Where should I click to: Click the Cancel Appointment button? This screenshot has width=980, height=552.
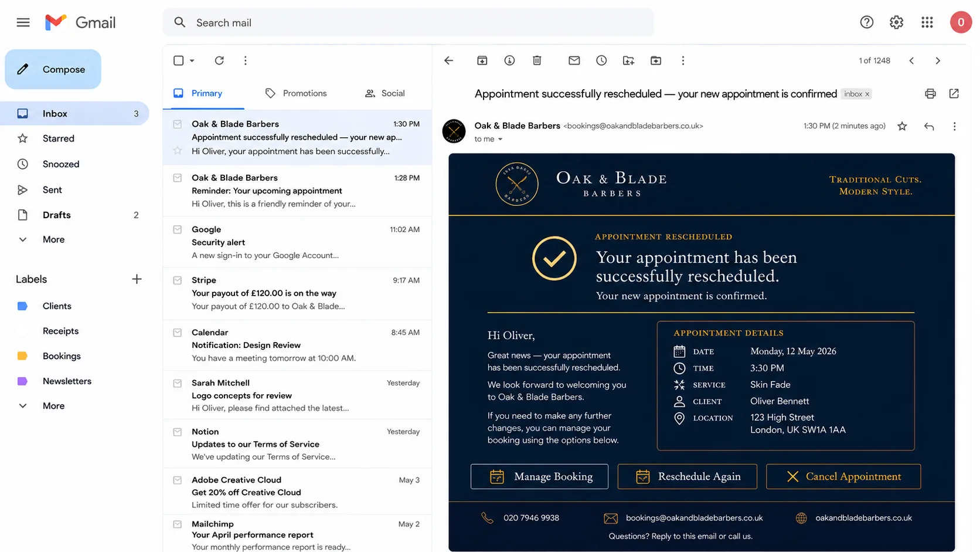click(x=843, y=476)
